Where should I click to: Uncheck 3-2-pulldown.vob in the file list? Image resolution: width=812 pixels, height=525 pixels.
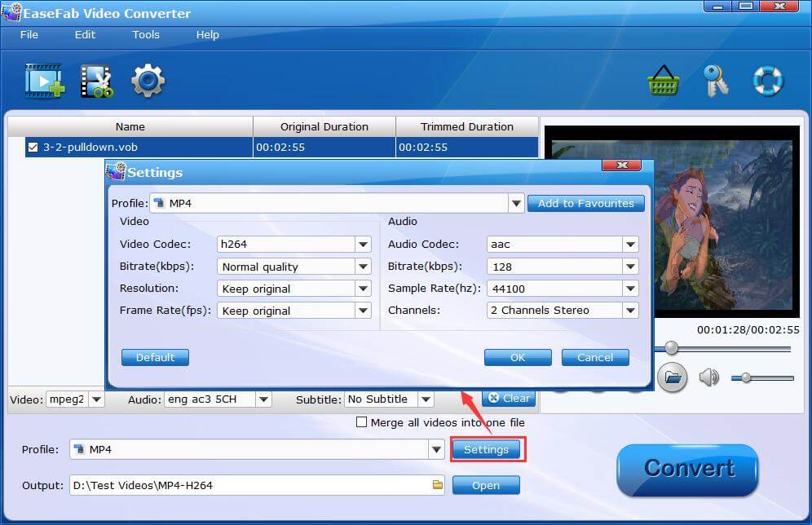pos(33,148)
